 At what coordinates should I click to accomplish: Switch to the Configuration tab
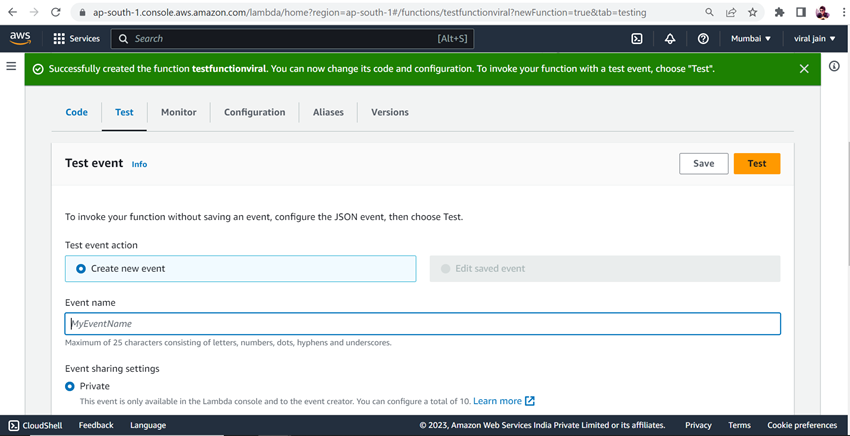[x=254, y=112]
